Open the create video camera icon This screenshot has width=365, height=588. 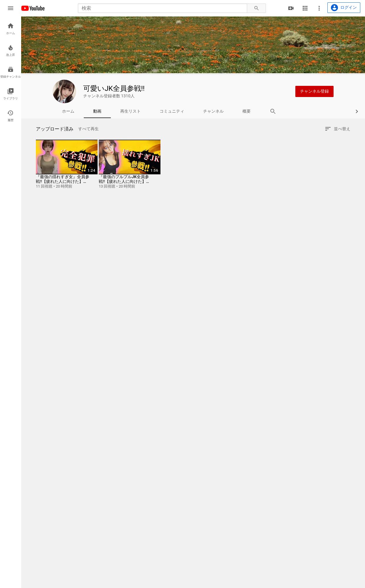(x=291, y=8)
